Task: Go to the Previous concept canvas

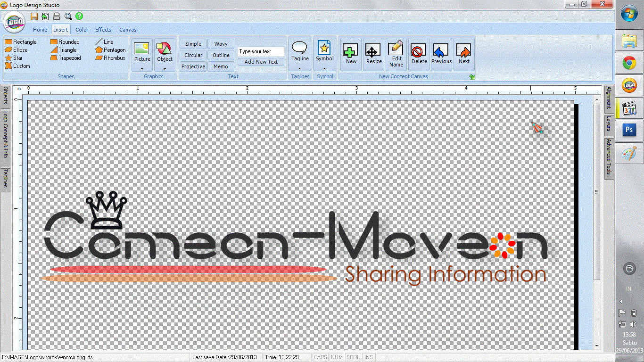Action: click(441, 55)
